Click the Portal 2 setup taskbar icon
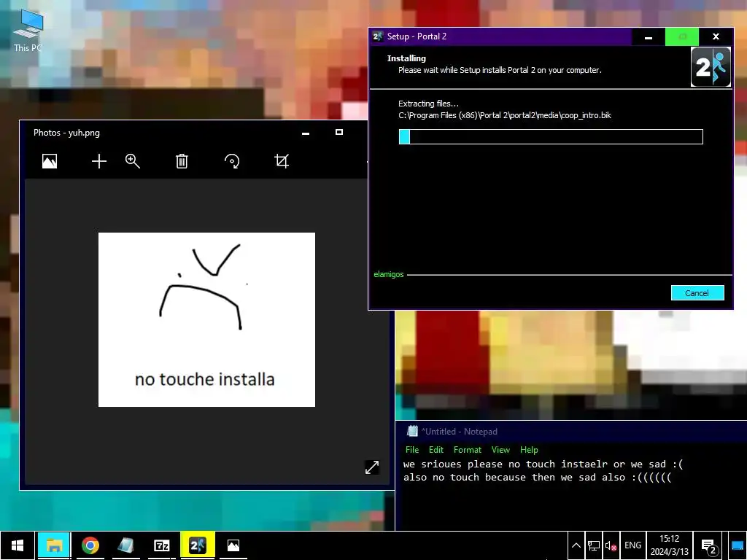The image size is (747, 560). pos(198,545)
